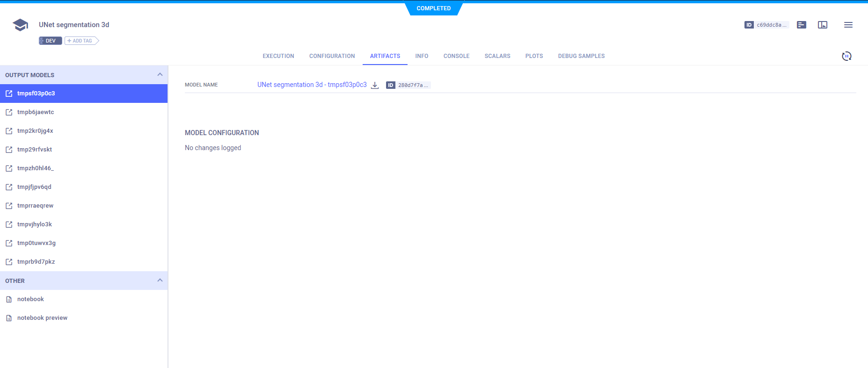Collapse the Output Models section
The image size is (868, 368).
tap(160, 75)
